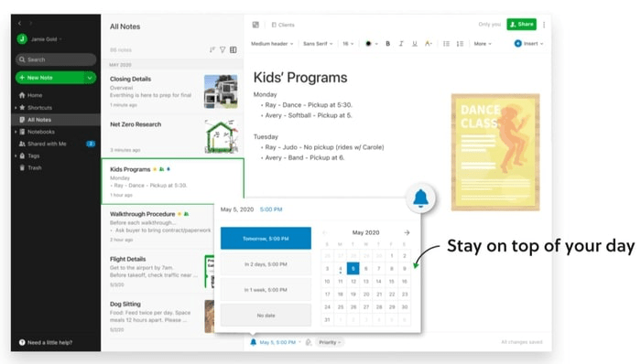Expand the note to full screen
641x364 pixels.
(x=255, y=25)
